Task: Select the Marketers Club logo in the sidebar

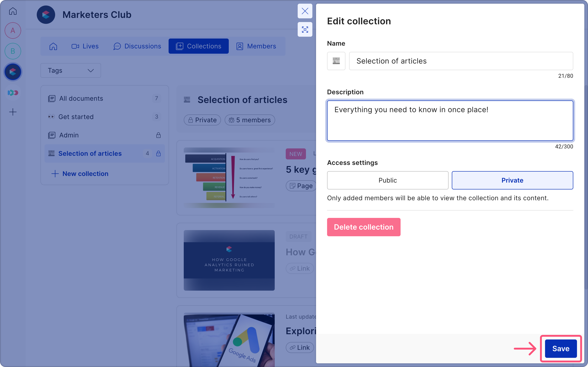Action: [13, 72]
